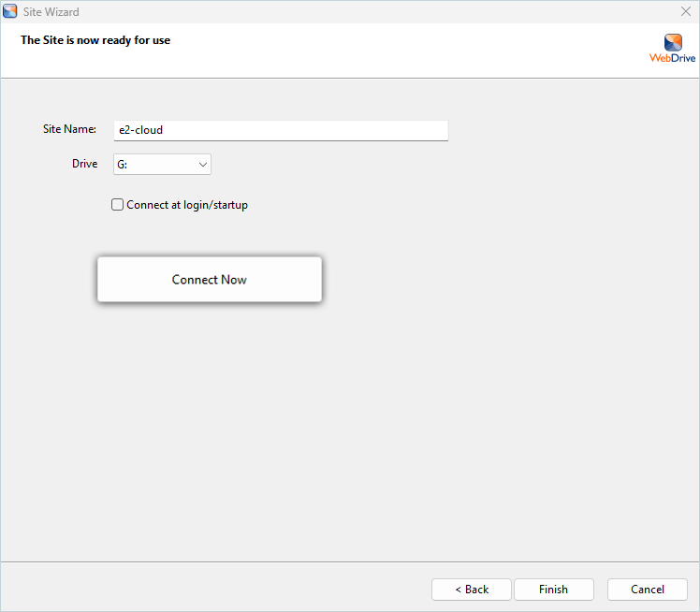The image size is (700, 612).
Task: Click Finish to complete the wizard
Action: (x=553, y=590)
